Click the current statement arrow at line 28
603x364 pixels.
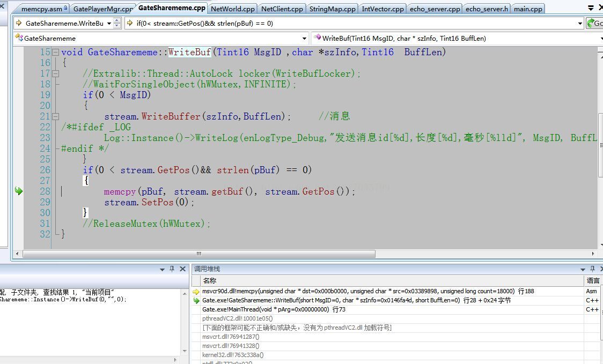click(18, 191)
